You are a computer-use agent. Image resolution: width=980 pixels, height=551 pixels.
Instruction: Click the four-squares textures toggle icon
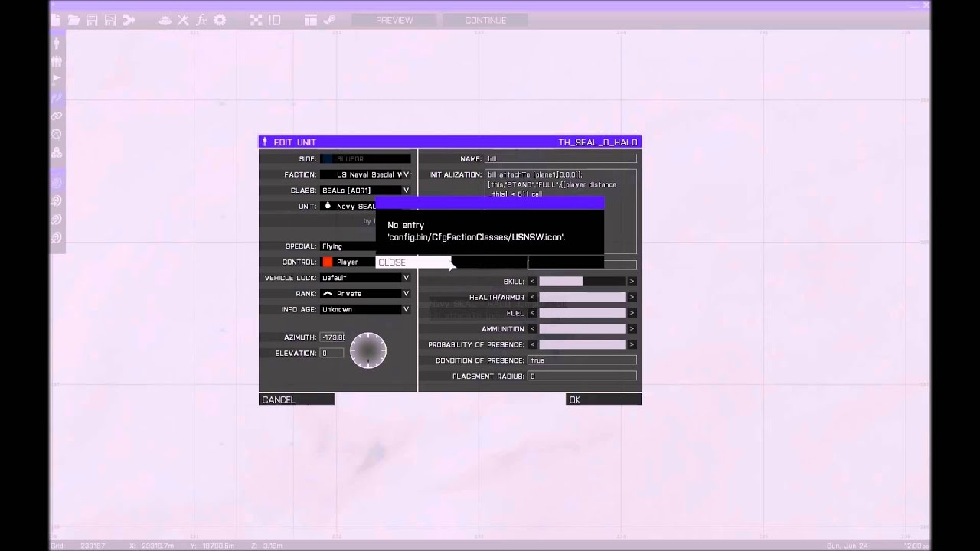point(256,21)
